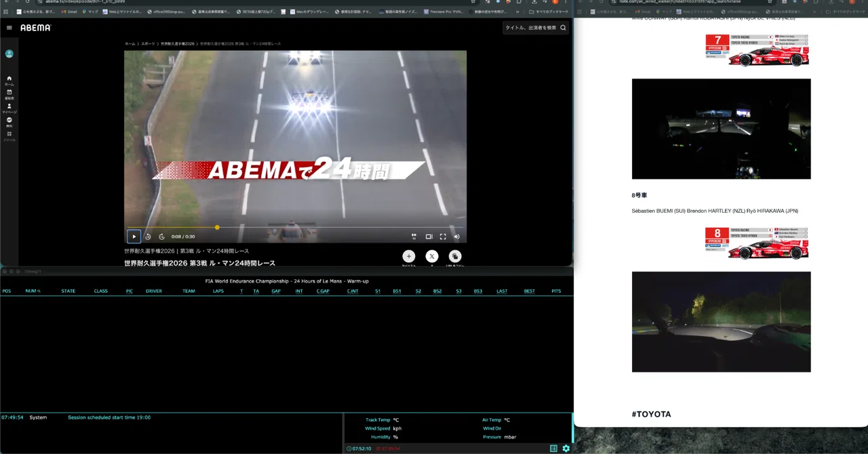Click the abema.tv address bar
The height and width of the screenshot is (454, 868).
point(258,1)
